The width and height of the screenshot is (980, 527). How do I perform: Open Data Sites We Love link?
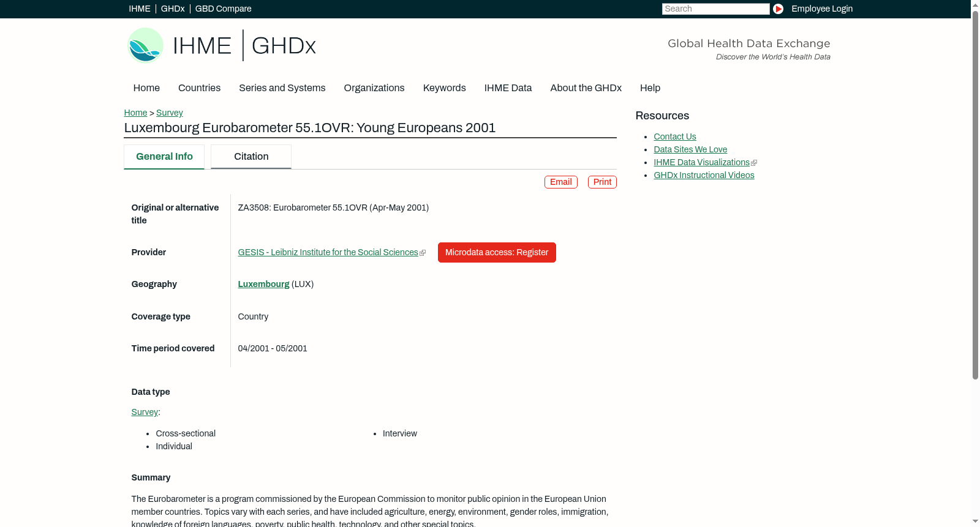[690, 149]
